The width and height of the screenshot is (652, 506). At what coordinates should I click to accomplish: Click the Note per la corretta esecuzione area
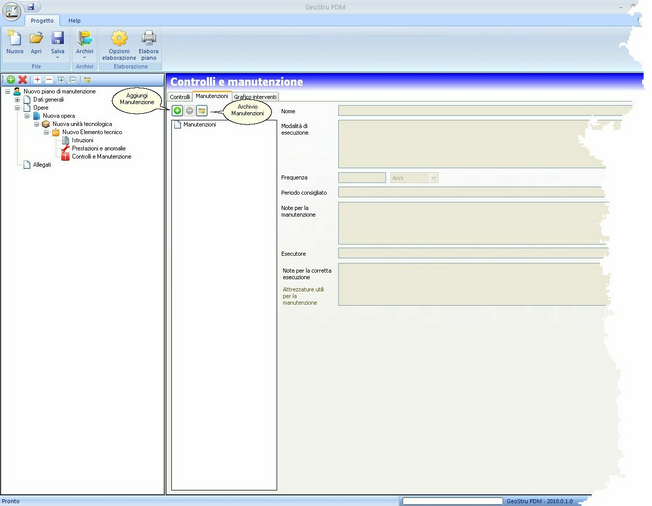(473, 284)
